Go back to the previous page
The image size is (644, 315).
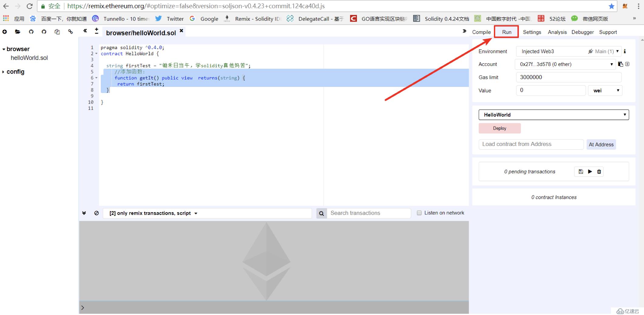(6, 6)
